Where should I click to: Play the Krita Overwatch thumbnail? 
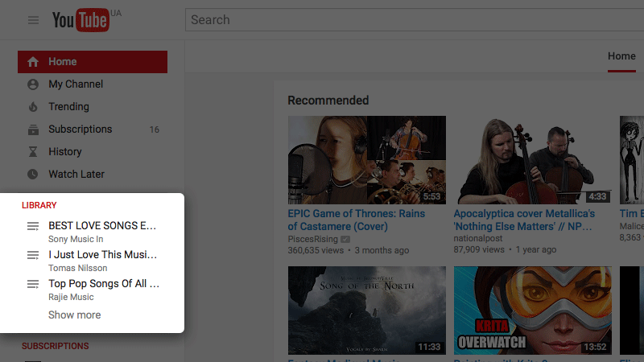pos(533,311)
